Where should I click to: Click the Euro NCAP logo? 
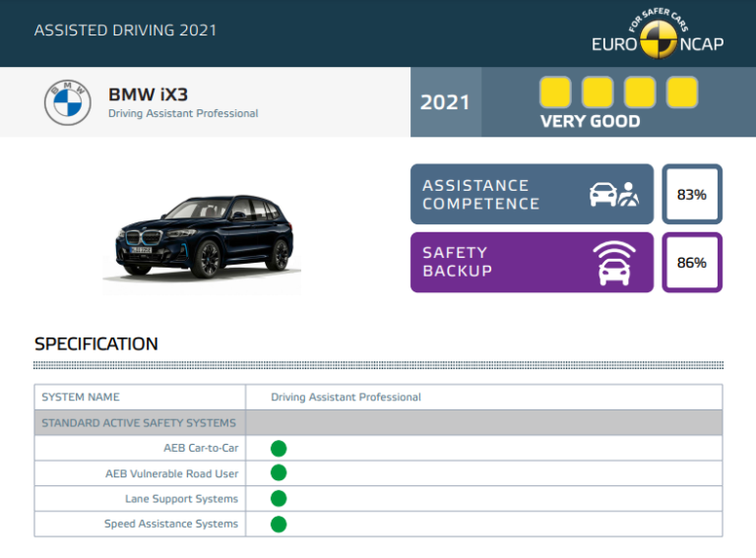point(658,32)
